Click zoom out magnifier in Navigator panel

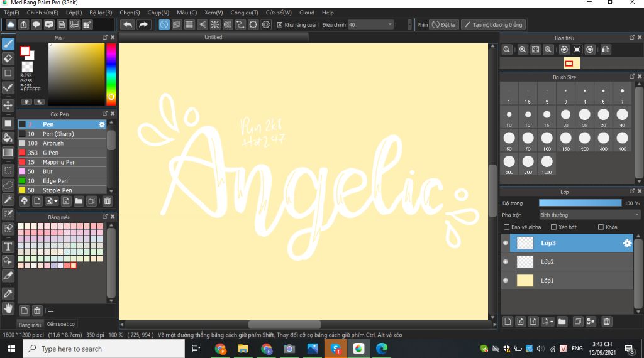548,50
